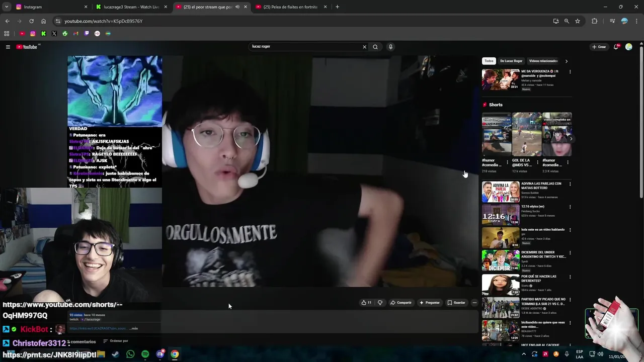Image resolution: width=644 pixels, height=362 pixels.
Task: Ask about the video with Preguntar
Action: tap(430, 303)
